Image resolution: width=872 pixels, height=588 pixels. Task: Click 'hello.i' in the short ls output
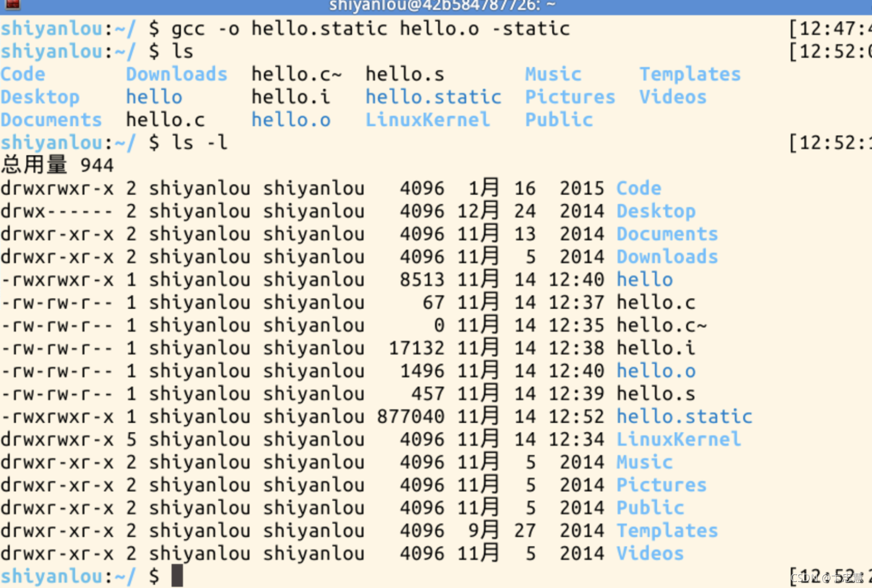pyautogui.click(x=291, y=97)
